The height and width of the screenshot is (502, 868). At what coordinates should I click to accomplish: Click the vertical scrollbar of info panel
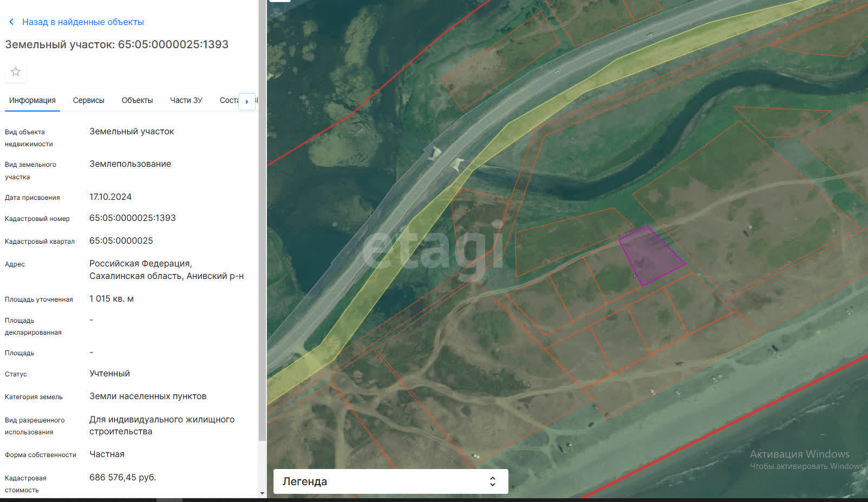263,217
